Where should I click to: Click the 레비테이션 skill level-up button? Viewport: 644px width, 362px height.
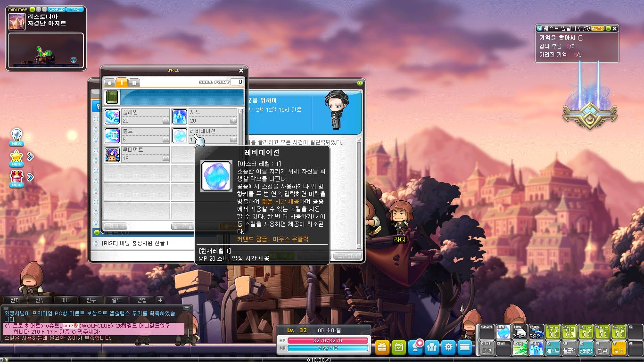[x=233, y=140]
